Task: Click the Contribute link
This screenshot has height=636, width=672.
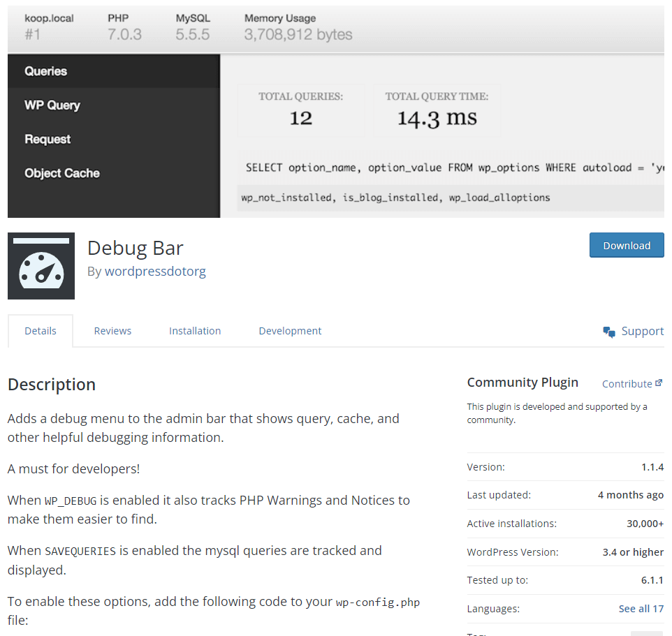Action: [627, 383]
